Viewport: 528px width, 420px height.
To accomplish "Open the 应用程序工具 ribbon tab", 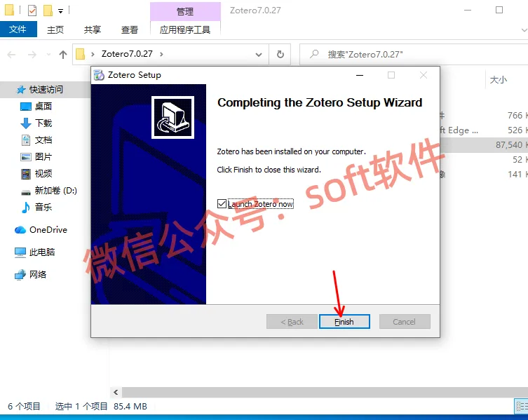I will 185,29.
